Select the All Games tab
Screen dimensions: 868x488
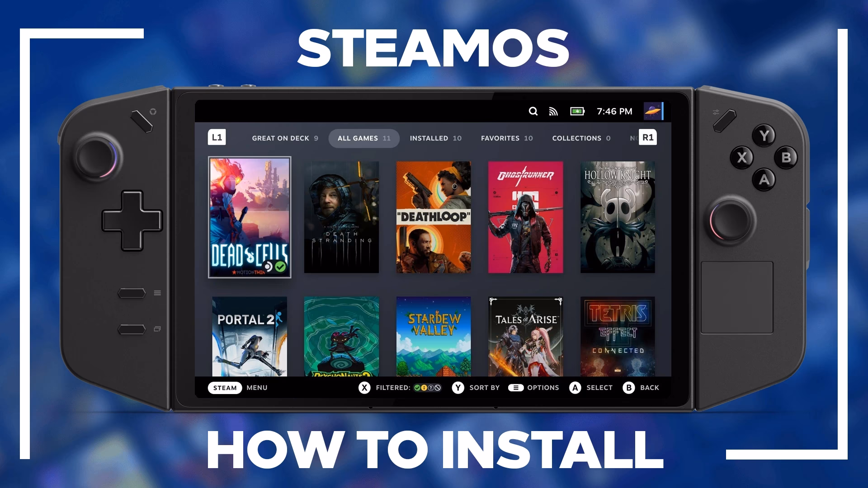pos(364,138)
